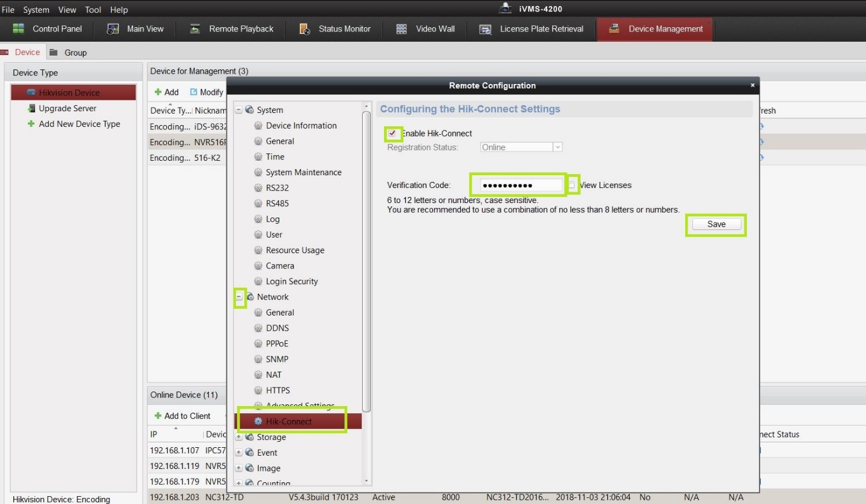Select Hik-Connect in the Network tree
The image size is (866, 504).
[x=297, y=421]
